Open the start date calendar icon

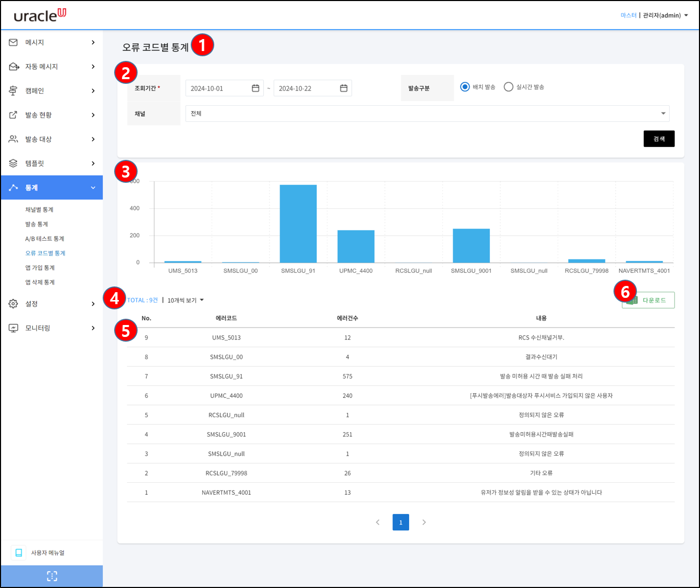255,88
